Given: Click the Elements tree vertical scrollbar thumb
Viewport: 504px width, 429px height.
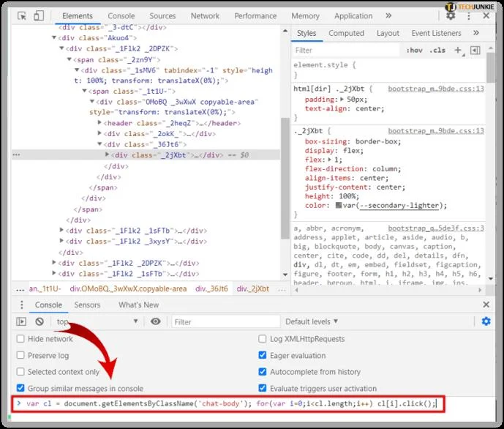Looking at the screenshot, I should click(285, 179).
